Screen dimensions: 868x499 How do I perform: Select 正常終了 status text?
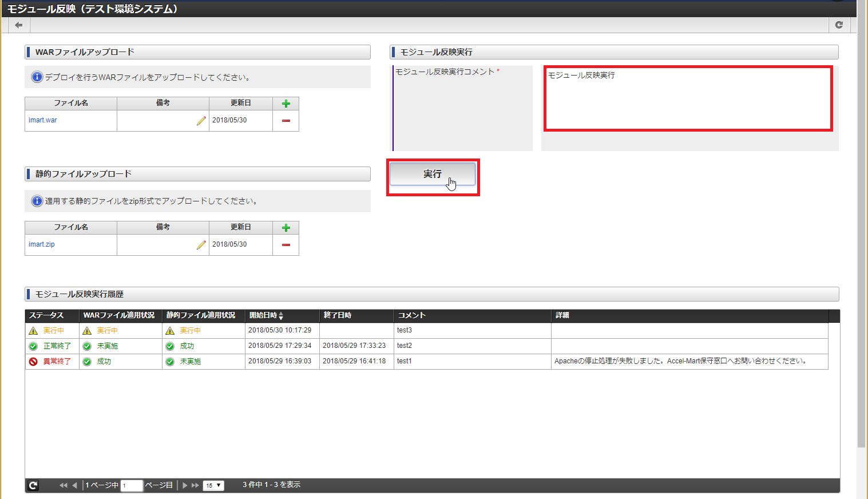tap(57, 346)
